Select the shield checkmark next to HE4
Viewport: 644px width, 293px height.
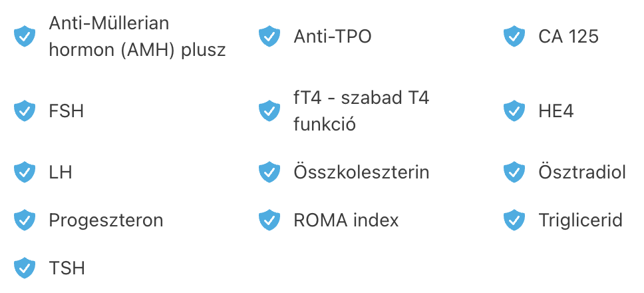click(514, 111)
